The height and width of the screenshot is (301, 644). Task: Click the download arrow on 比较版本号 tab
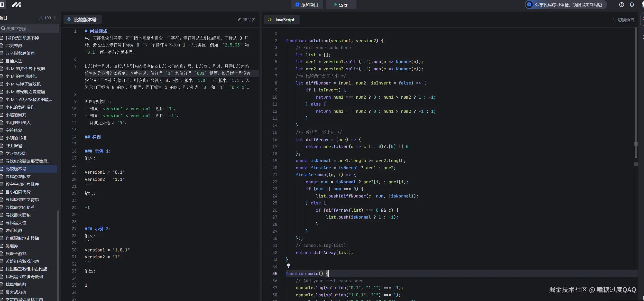[69, 20]
